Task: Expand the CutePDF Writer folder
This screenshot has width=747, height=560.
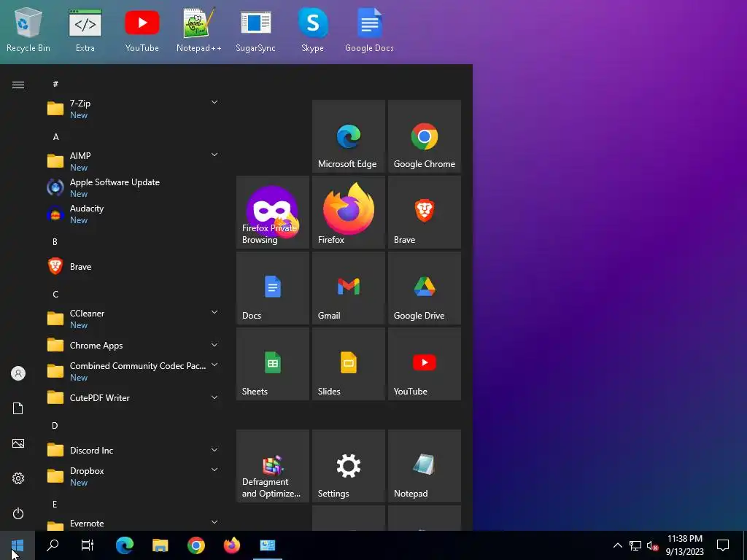Action: (133, 397)
